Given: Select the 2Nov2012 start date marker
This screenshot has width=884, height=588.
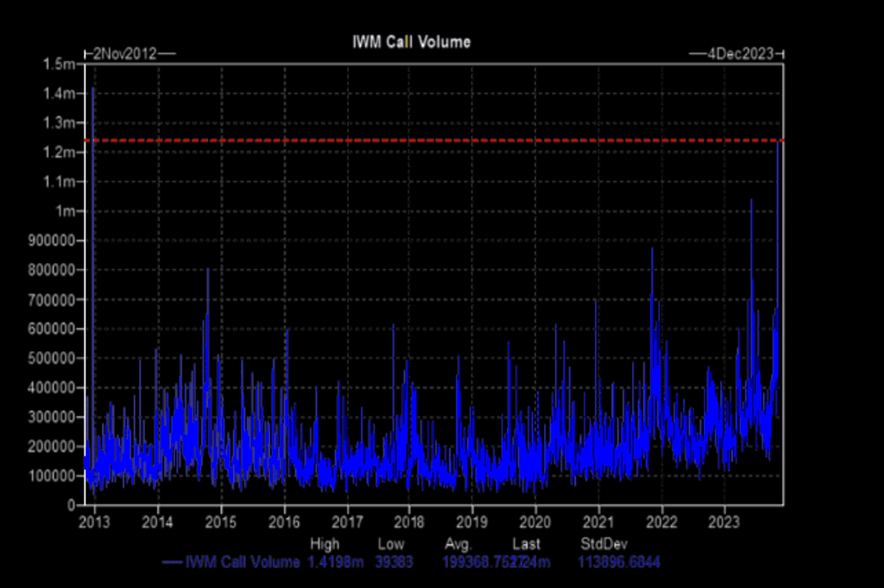Looking at the screenshot, I should pos(125,54).
